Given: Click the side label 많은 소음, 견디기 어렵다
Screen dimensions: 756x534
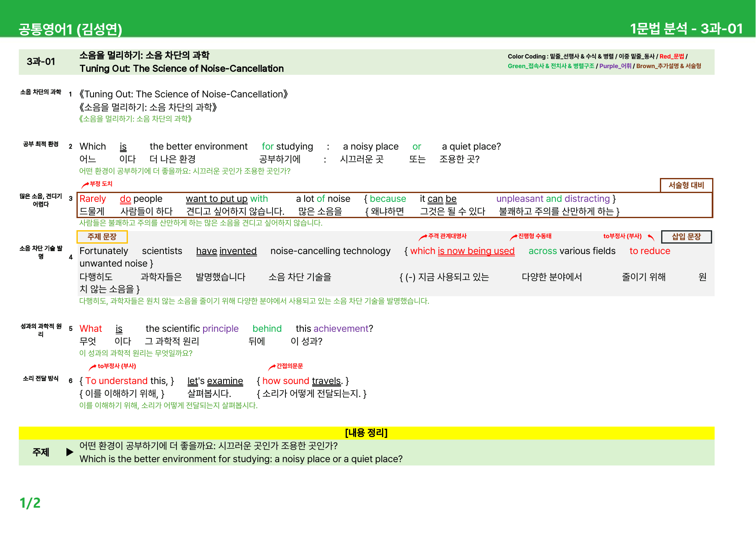Looking at the screenshot, I should pos(41,200).
